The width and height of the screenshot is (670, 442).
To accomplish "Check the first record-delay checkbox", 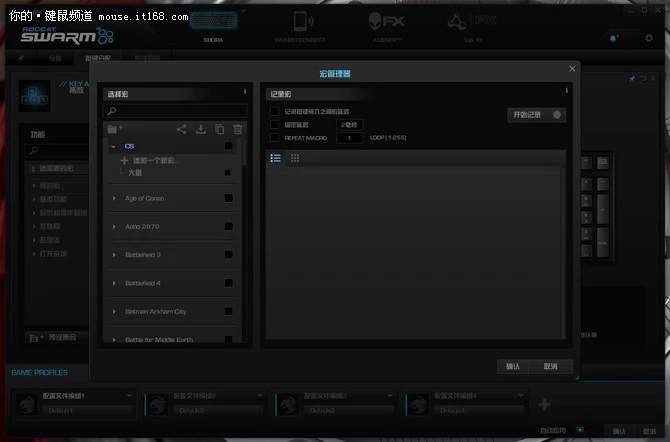I will 275,111.
